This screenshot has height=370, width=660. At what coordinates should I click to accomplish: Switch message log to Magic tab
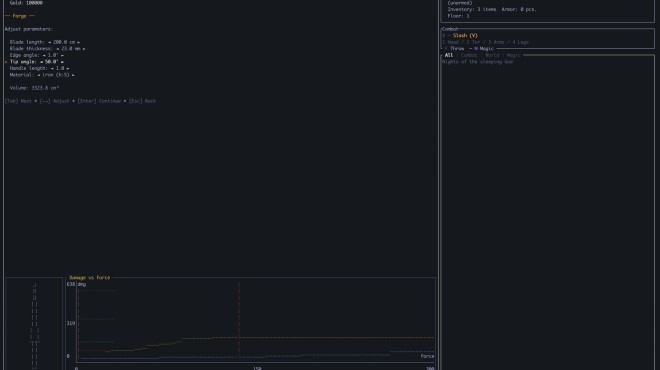click(513, 55)
